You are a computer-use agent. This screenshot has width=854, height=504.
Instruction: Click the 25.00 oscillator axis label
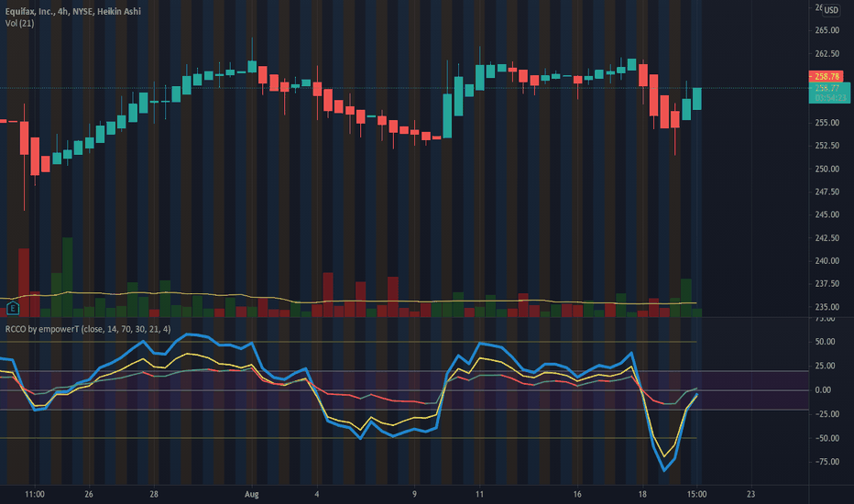825,366
